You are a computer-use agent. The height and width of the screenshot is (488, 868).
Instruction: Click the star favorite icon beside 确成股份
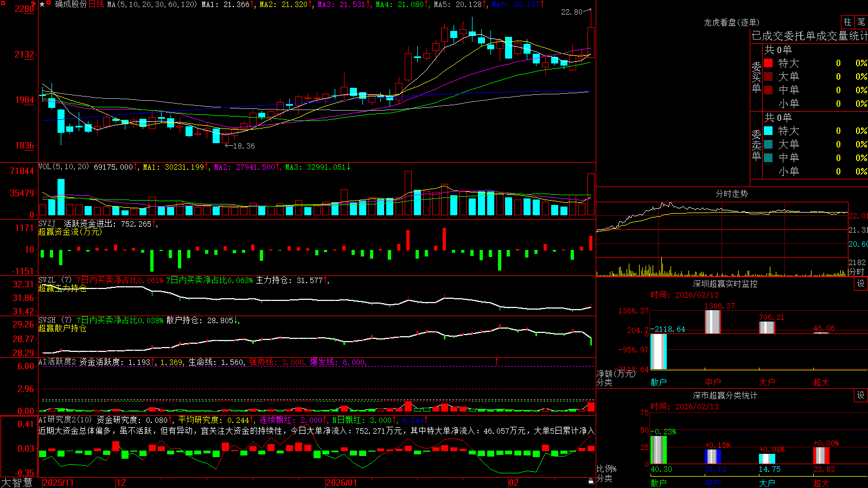click(42, 4)
